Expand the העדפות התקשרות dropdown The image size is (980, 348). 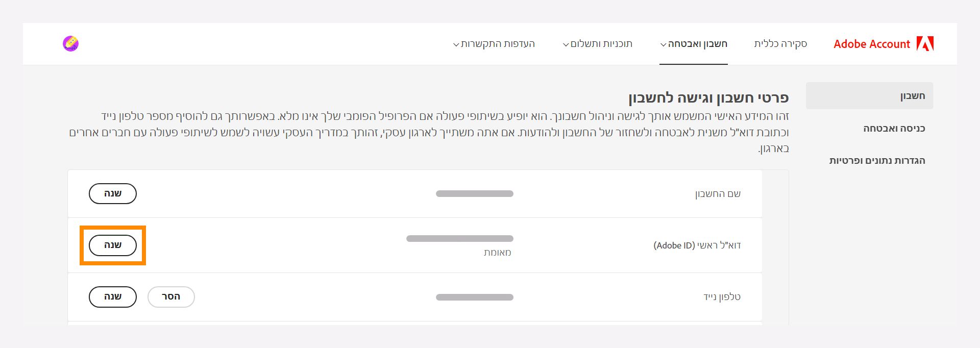click(456, 45)
